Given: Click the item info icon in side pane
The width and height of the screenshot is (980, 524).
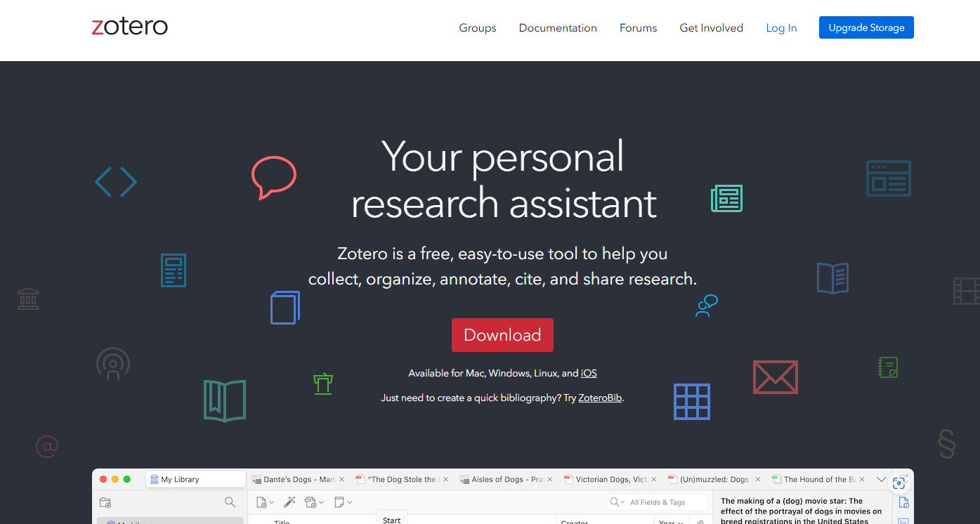Looking at the screenshot, I should click(x=903, y=502).
